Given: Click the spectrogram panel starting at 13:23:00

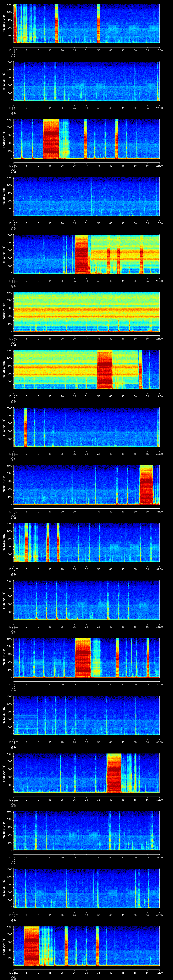Looking at the screenshot, I should pyautogui.click(x=86, y=81).
